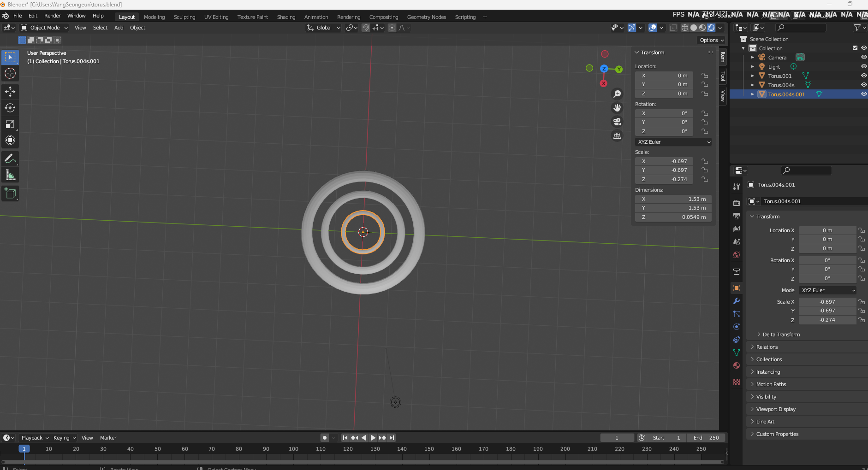Select the Transform tool

pos(10,140)
